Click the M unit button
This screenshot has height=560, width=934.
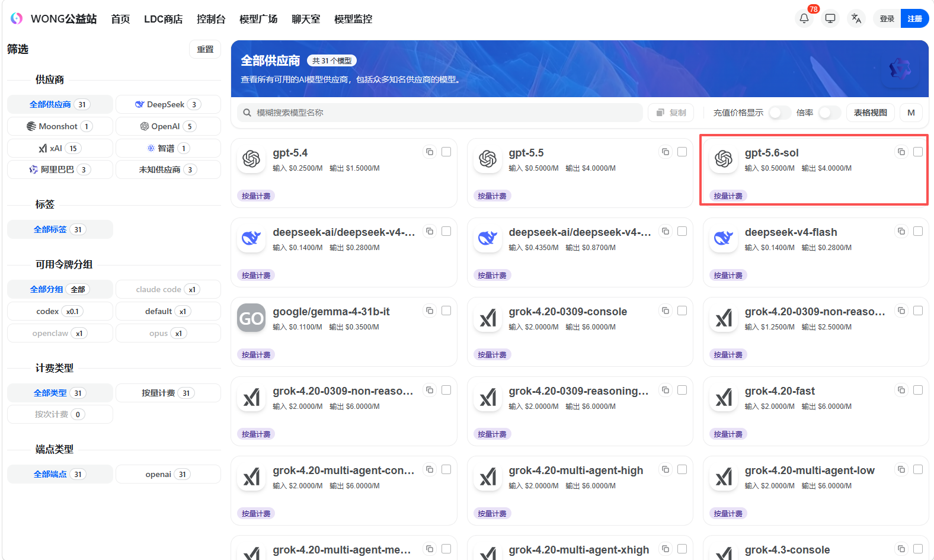click(911, 113)
